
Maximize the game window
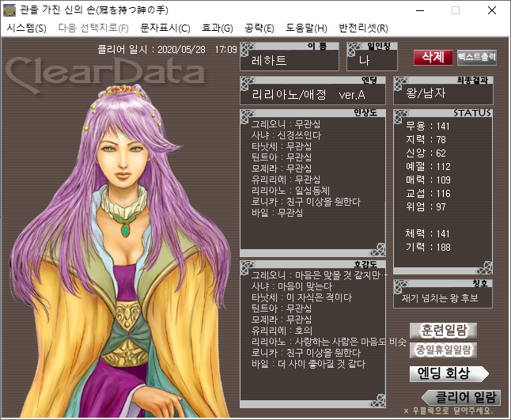coord(456,10)
